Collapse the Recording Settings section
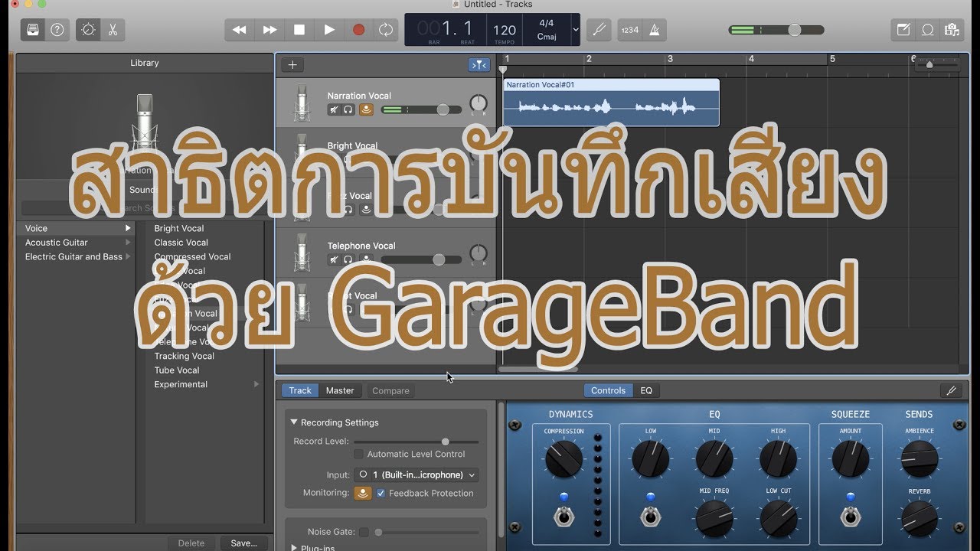 pos(293,422)
